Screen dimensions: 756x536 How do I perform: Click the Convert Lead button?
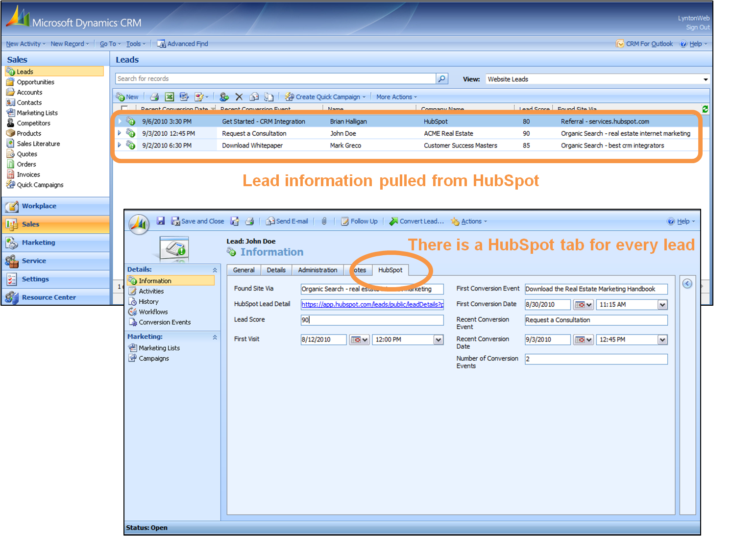pyautogui.click(x=416, y=221)
